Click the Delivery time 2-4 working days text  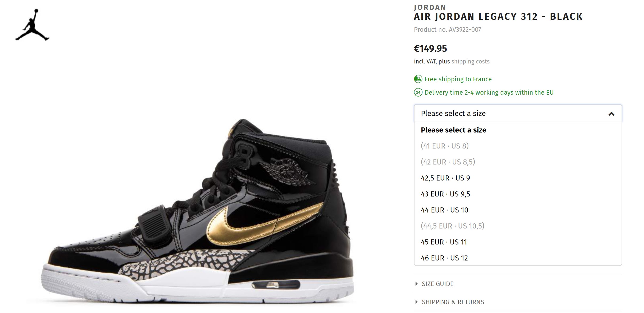tap(489, 93)
